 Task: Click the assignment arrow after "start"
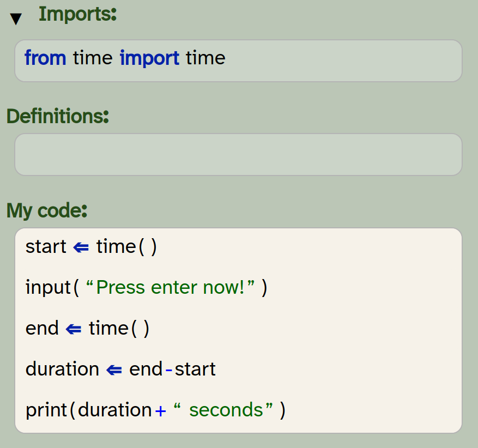click(81, 248)
